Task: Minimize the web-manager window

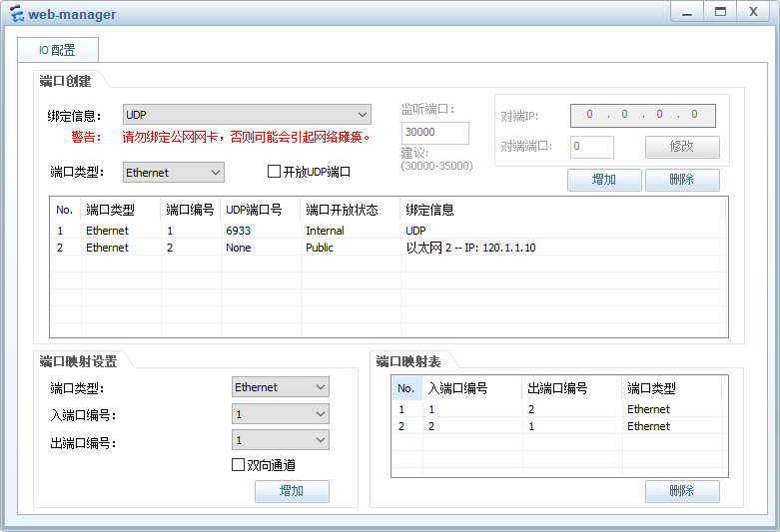Action: pos(687,12)
